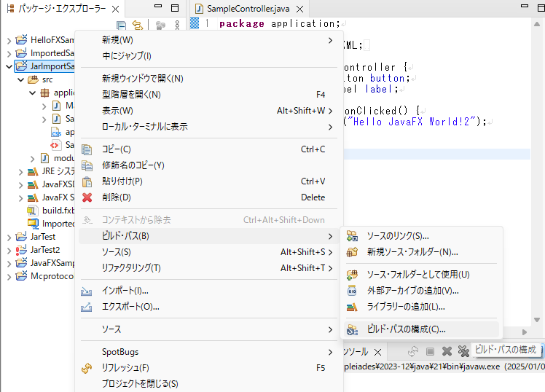Click the Copy icon next to コピー(C)
The height and width of the screenshot is (392, 545).
pos(87,150)
